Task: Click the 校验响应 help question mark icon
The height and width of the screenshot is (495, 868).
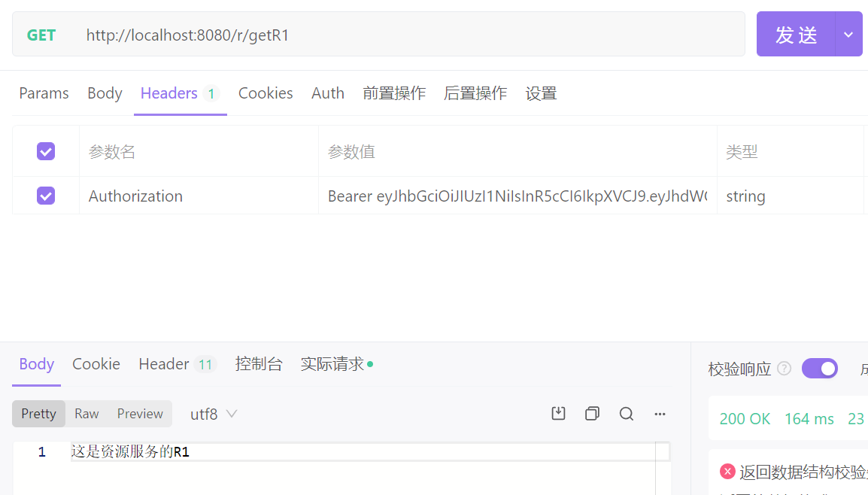Action: [x=783, y=368]
